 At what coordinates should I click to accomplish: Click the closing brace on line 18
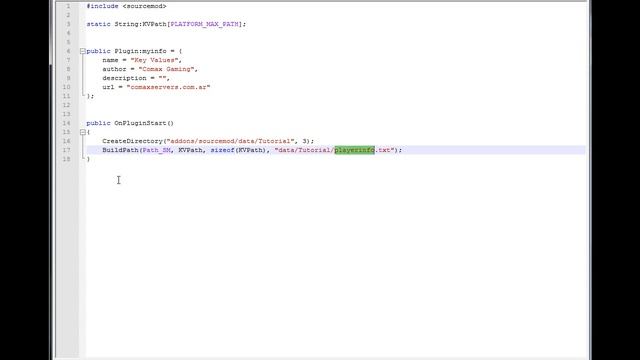[88, 159]
